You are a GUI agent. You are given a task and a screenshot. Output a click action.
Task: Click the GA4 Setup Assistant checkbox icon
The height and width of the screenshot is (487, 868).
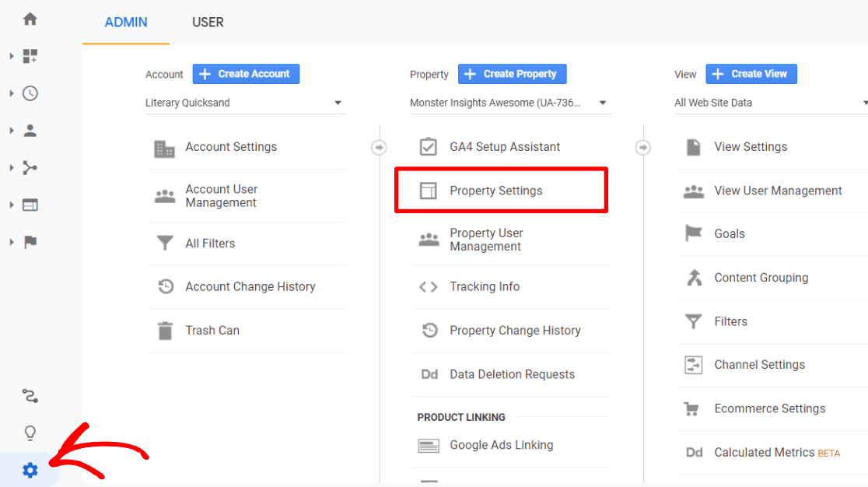tap(428, 147)
